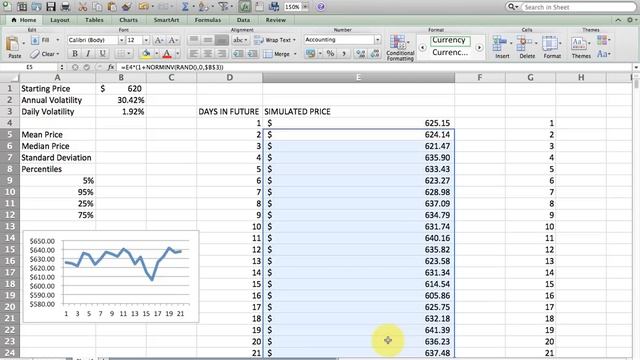Viewport: 640px width, 360px height.
Task: Click the Paste clipboard icon in ribbon
Action: [x=13, y=44]
